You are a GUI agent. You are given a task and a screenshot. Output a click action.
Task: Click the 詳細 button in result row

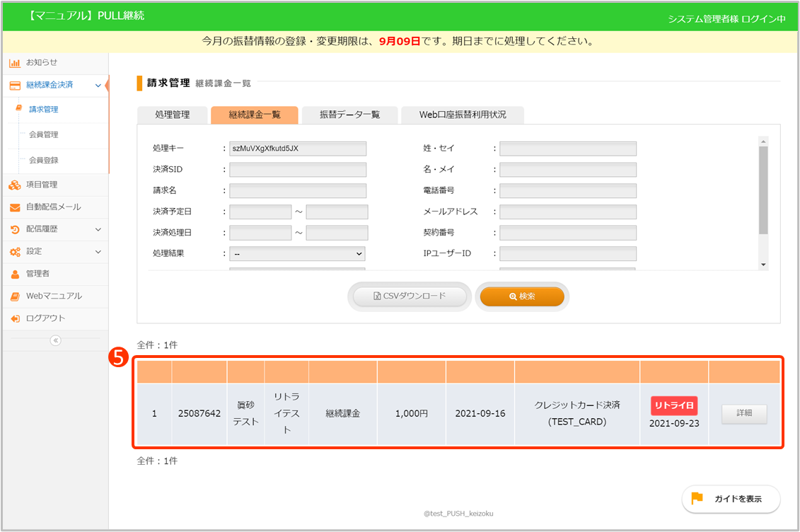tap(744, 414)
